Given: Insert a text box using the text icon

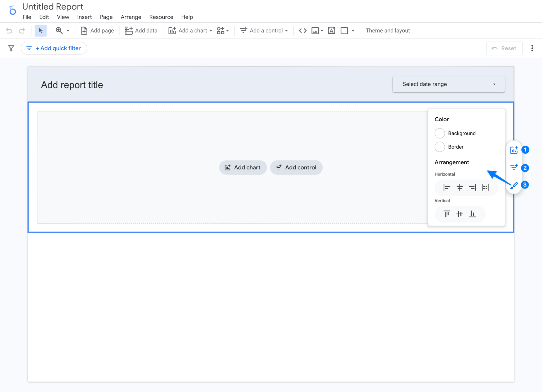Looking at the screenshot, I should [331, 30].
